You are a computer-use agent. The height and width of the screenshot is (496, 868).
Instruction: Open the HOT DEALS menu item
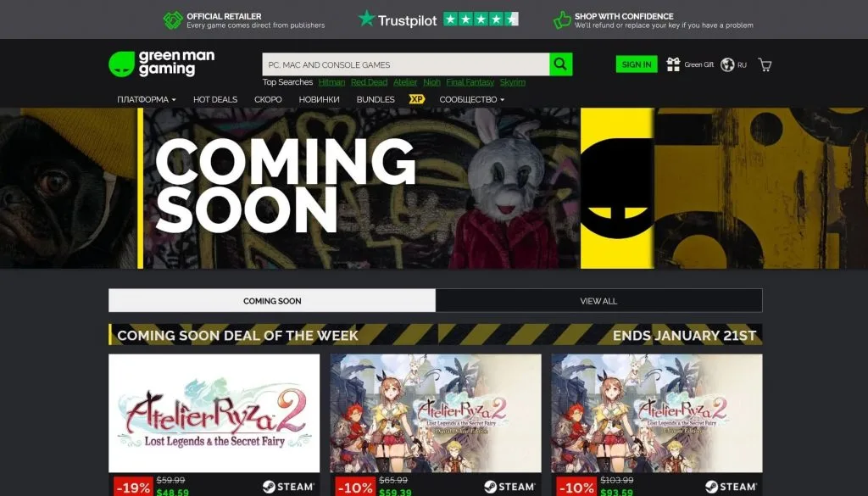pos(215,99)
